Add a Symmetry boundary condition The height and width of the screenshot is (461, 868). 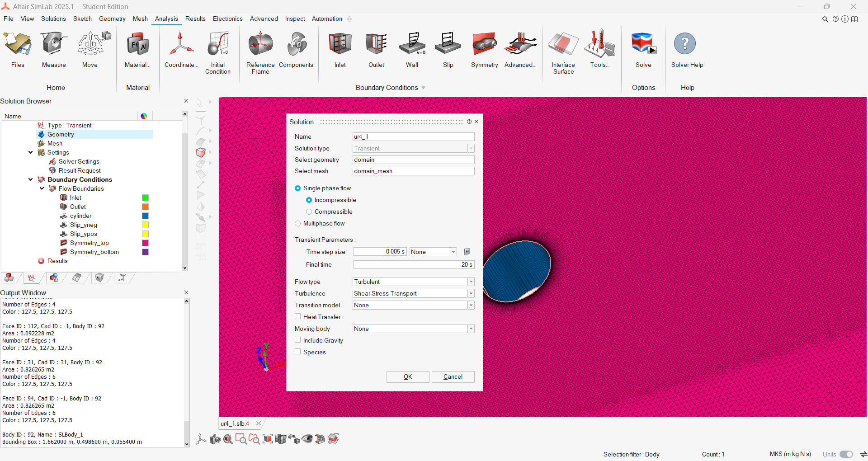[484, 49]
